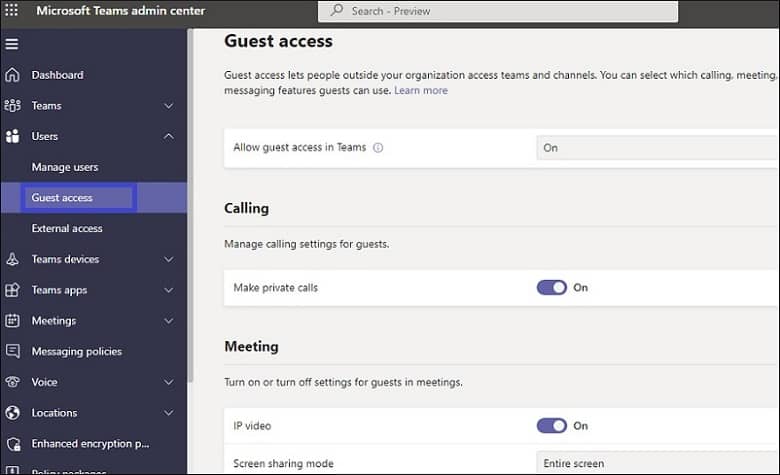Open Manage users page
Screen dimensions: 780x475
tap(65, 167)
